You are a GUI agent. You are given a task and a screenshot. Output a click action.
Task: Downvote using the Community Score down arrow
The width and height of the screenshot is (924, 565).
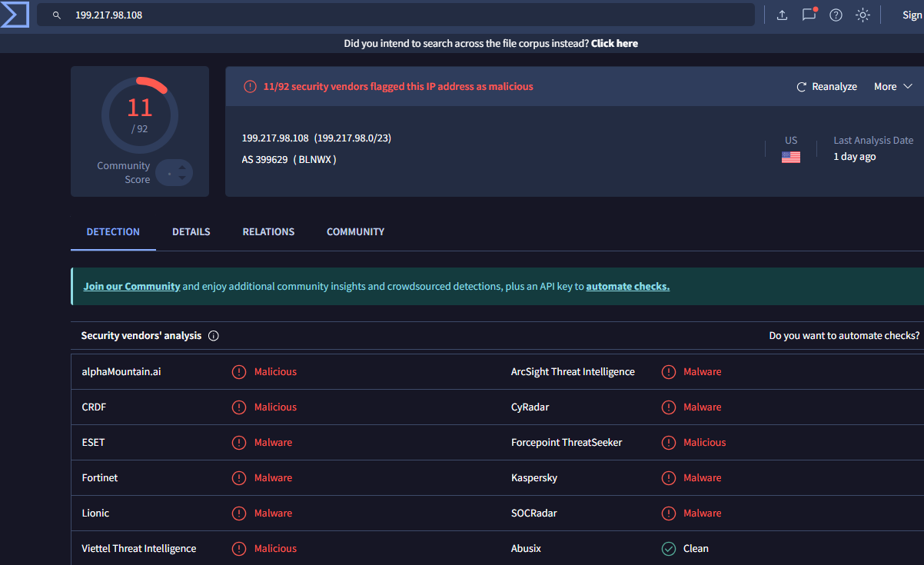pos(182,178)
